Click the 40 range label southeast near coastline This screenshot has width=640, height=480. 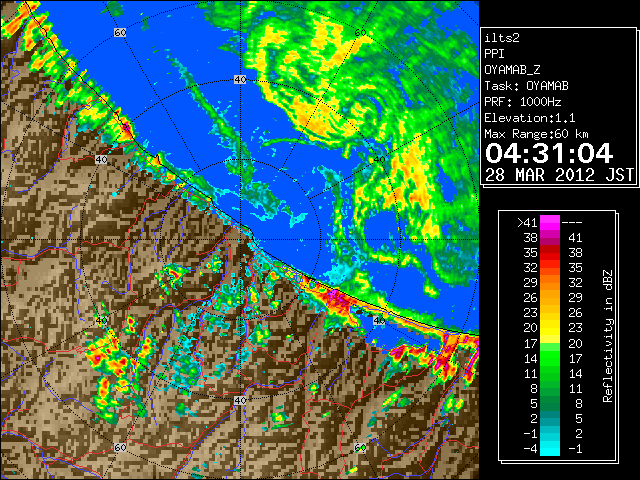(x=379, y=320)
